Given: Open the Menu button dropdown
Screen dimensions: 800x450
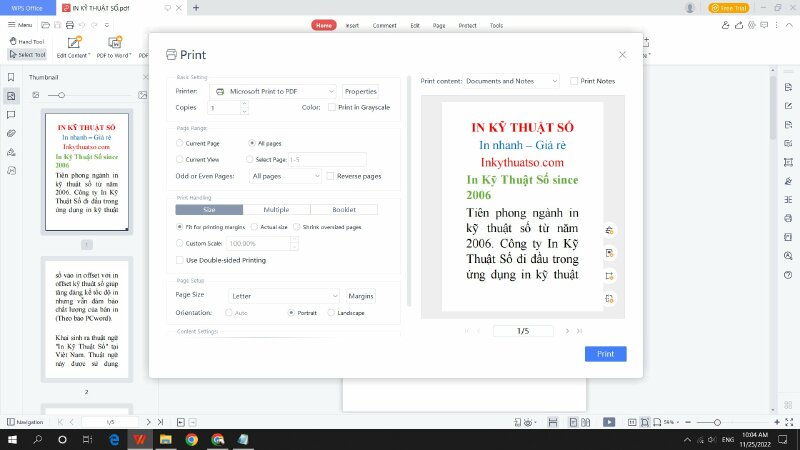Looking at the screenshot, I should pyautogui.click(x=20, y=24).
